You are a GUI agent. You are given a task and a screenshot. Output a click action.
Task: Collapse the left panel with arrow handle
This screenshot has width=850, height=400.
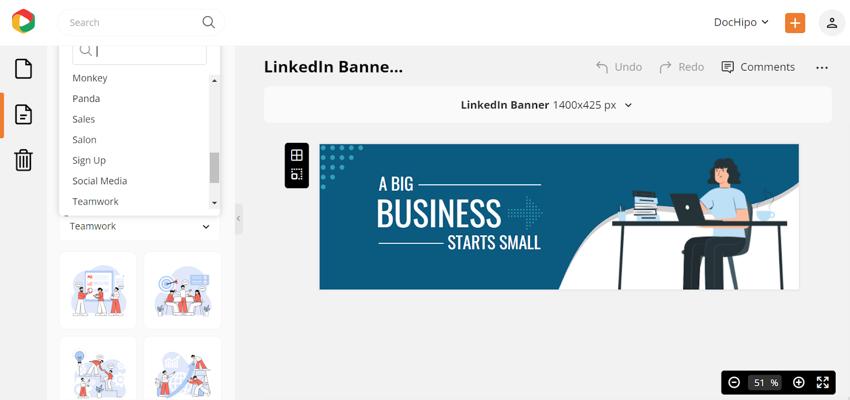(239, 219)
